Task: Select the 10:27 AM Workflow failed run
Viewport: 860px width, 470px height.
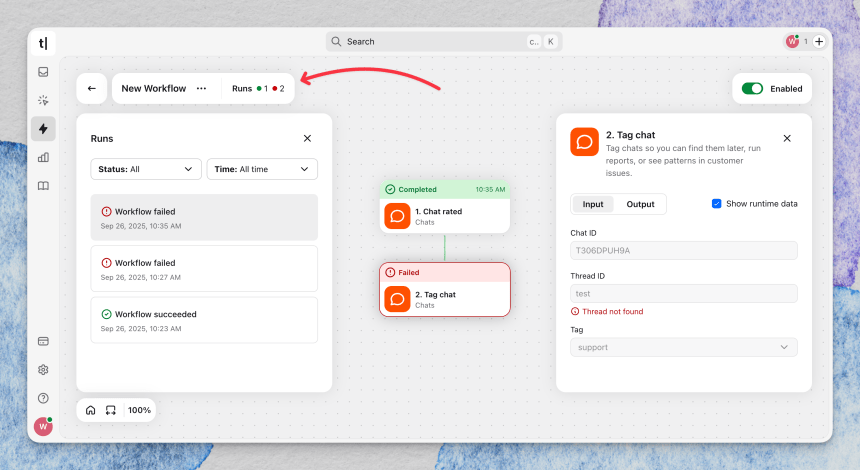Action: tap(204, 269)
